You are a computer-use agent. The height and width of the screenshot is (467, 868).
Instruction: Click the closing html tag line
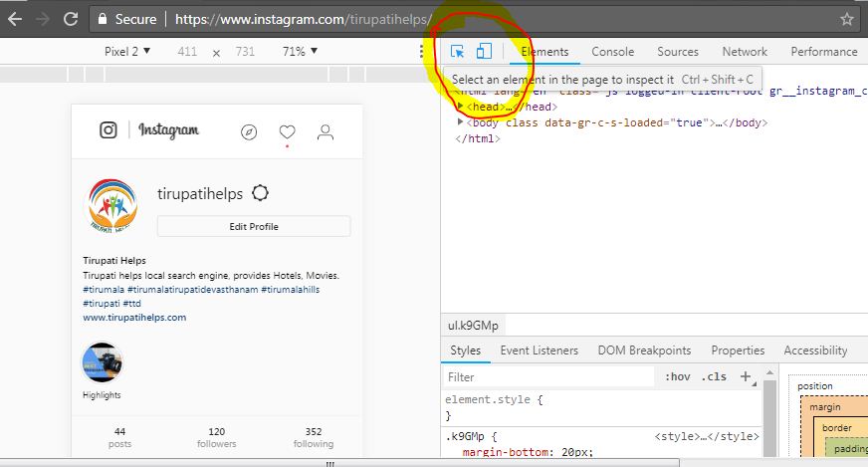tap(478, 138)
